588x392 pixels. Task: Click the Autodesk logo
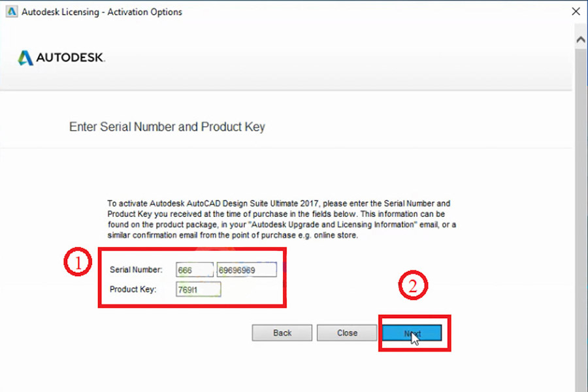61,57
